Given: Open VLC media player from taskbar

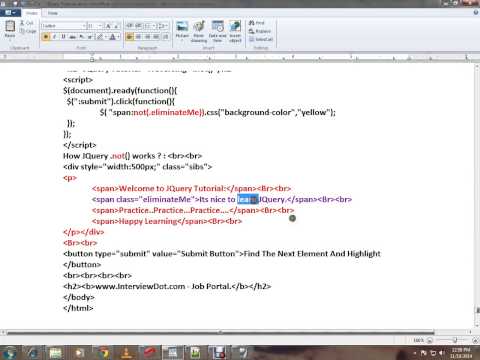Looking at the screenshot, I should 126,353.
